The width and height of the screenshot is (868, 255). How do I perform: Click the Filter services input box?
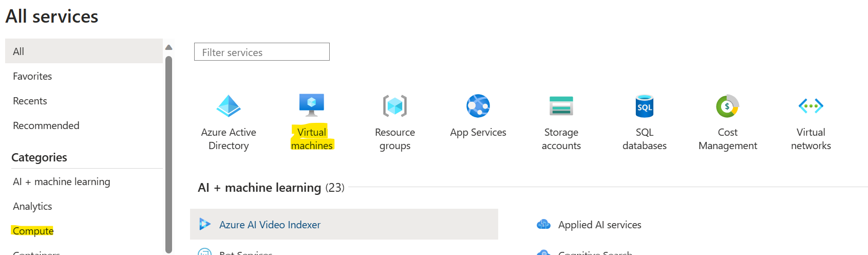[x=262, y=52]
